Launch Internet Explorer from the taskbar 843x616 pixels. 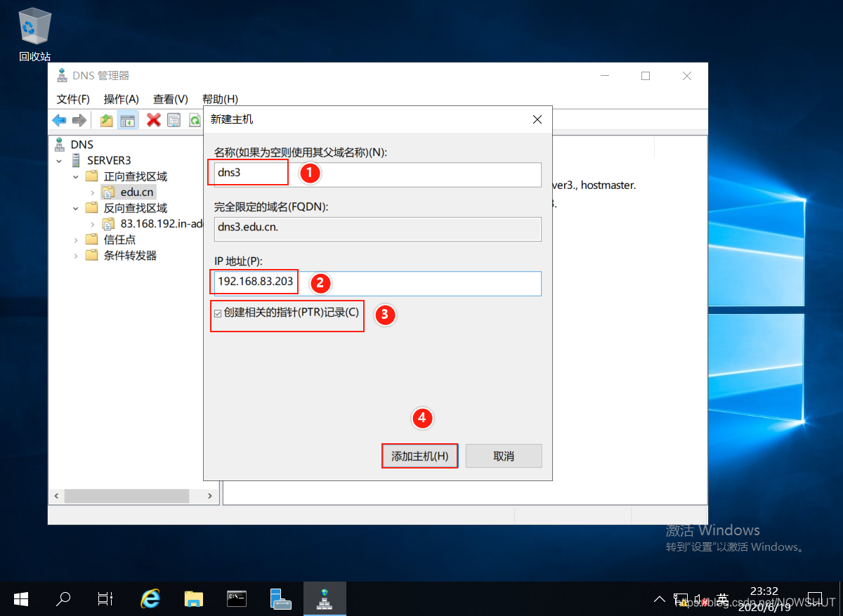point(150,598)
